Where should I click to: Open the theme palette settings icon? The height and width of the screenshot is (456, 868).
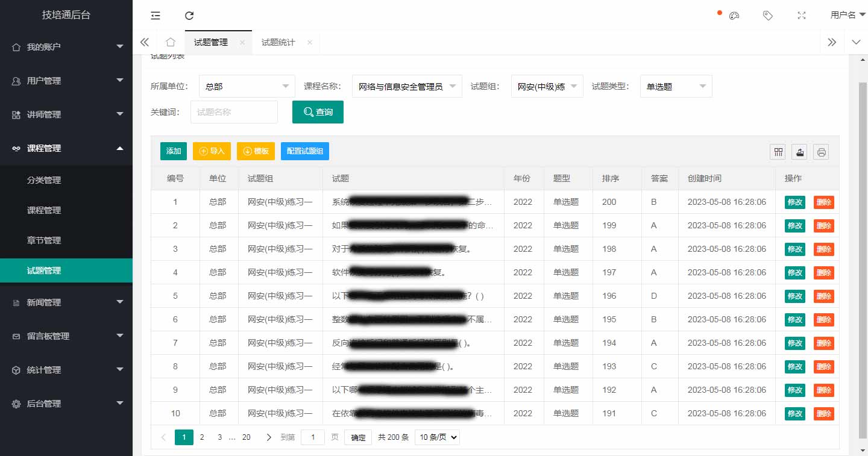(734, 15)
